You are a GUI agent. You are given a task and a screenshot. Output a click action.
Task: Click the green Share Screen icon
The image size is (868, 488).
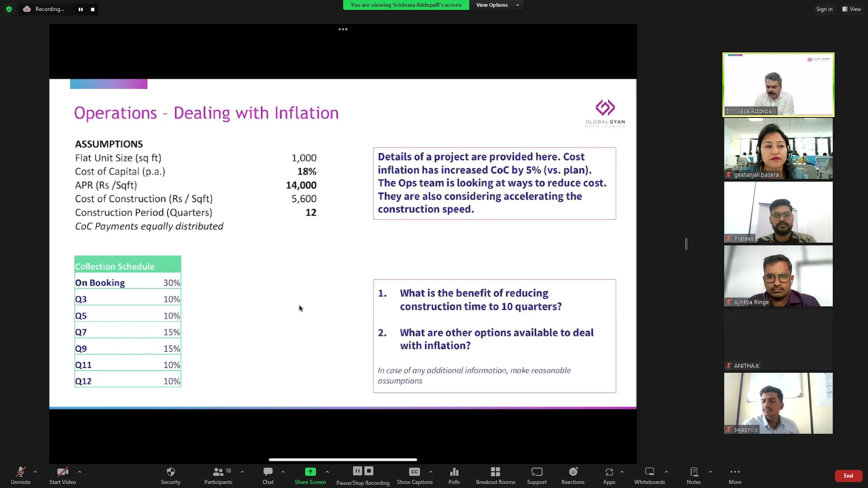[x=310, y=472]
